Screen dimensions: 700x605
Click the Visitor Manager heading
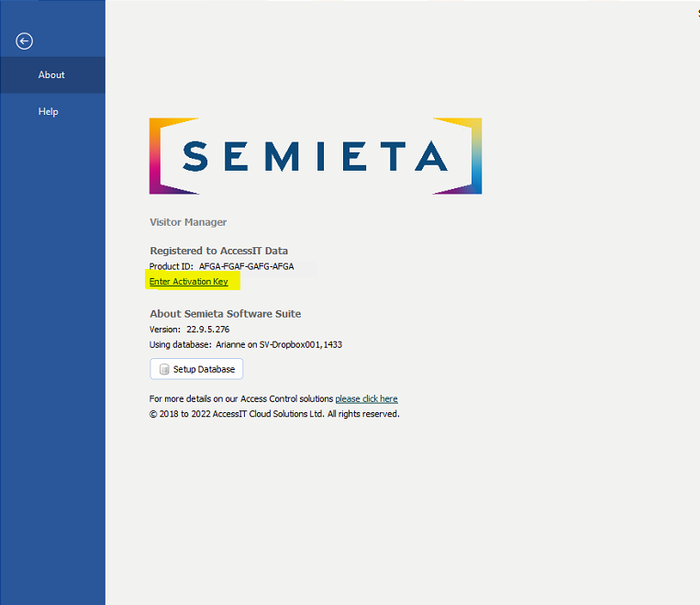point(188,222)
